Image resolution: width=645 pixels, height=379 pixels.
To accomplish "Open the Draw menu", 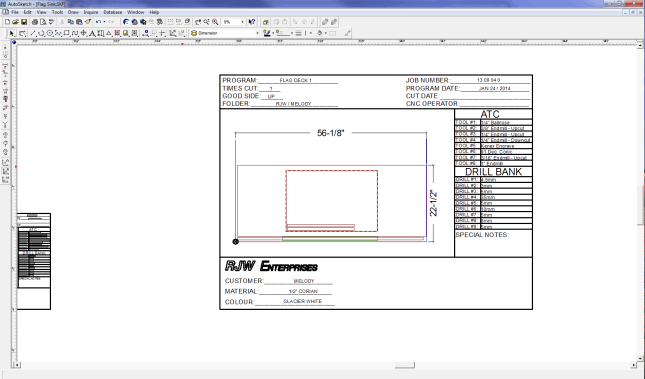I will coord(73,12).
